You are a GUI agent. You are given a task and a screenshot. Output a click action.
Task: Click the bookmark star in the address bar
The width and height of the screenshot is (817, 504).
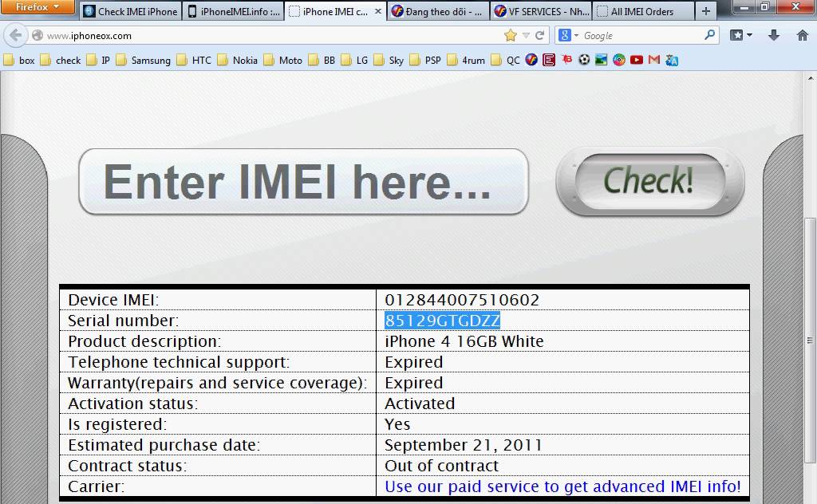(x=510, y=35)
